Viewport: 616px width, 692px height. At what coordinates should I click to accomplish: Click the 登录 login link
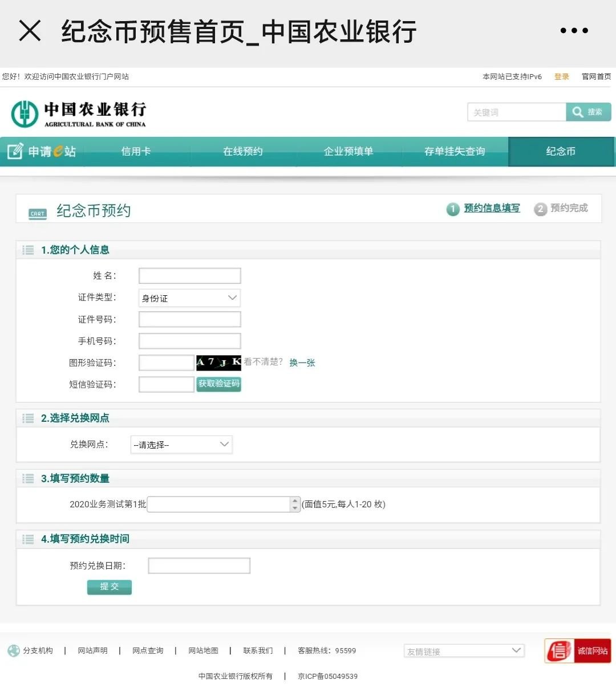[561, 76]
